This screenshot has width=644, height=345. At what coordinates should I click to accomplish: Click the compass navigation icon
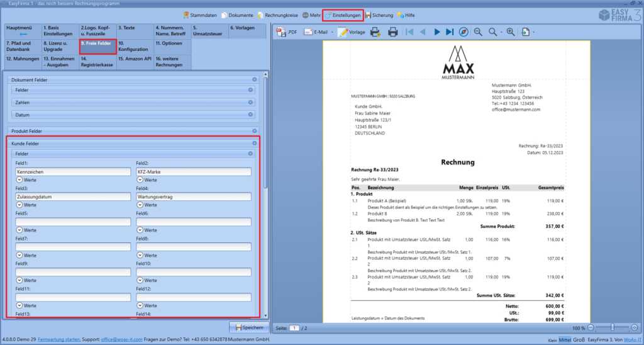(x=464, y=32)
